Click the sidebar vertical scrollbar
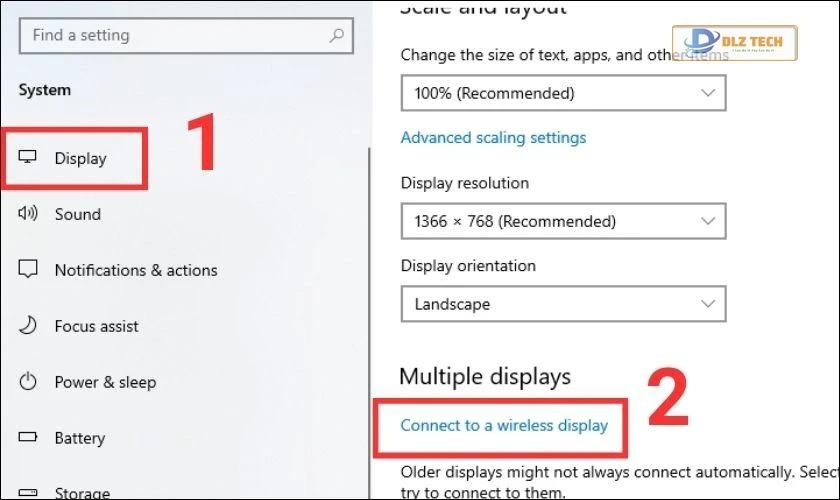The height and width of the screenshot is (500, 840). tap(369, 323)
